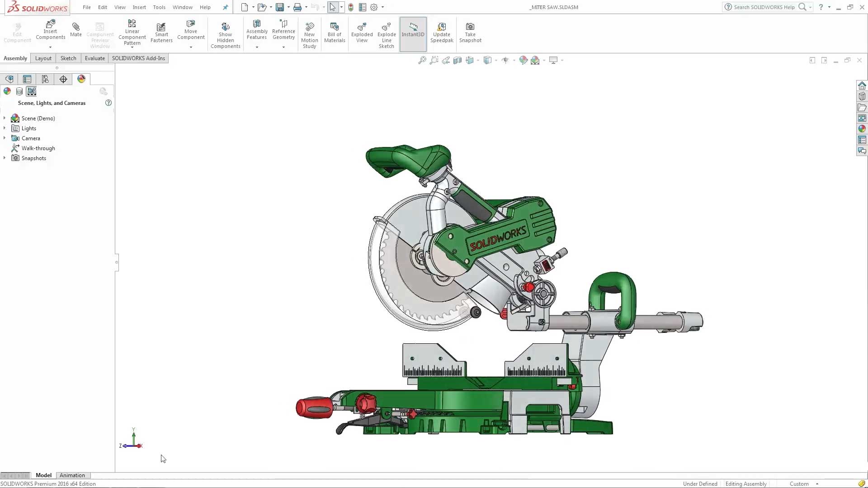This screenshot has width=868, height=488.
Task: Switch to Animation tab
Action: click(x=72, y=475)
